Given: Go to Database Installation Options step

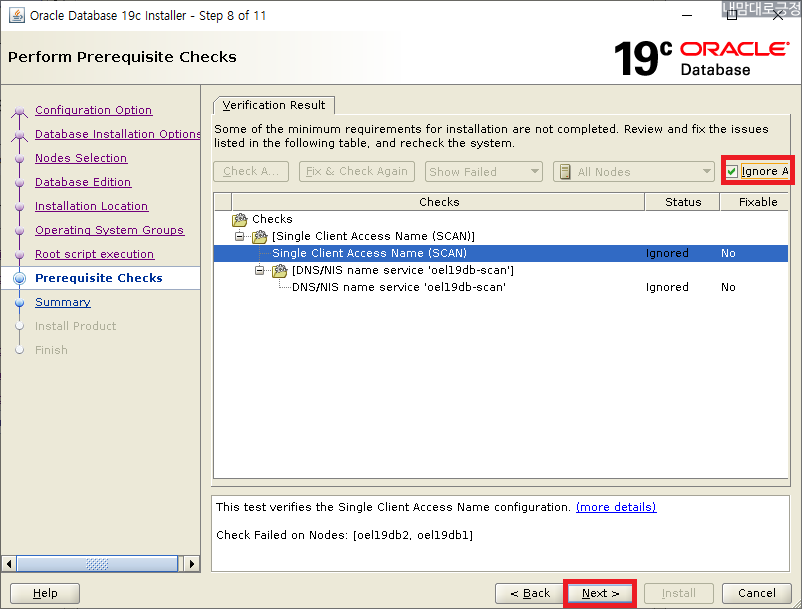Looking at the screenshot, I should click(x=118, y=134).
